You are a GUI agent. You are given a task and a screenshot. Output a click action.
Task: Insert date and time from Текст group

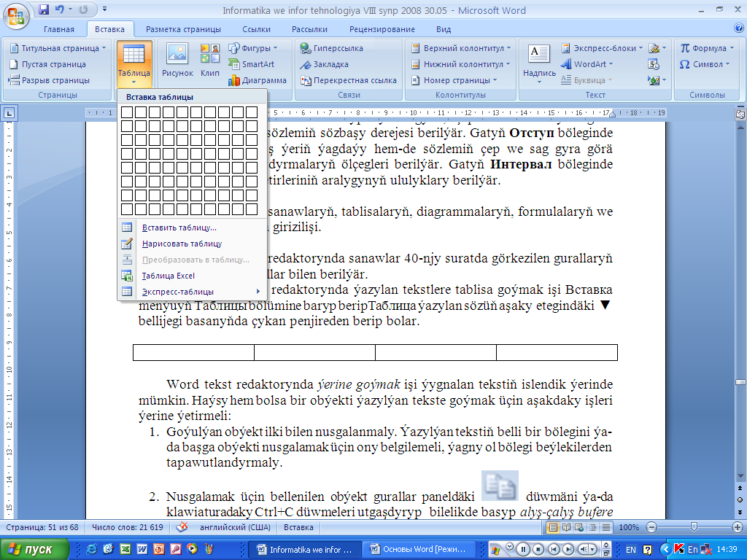click(x=654, y=64)
